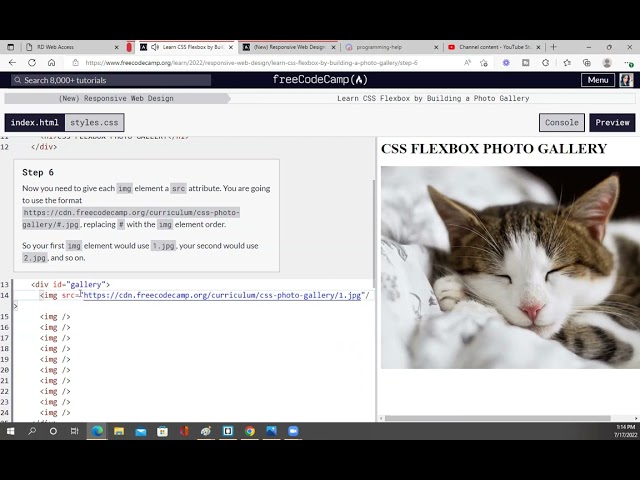Mute the Learn CSS Flexbox tab's speaker icon
640x480 pixels.
point(155,47)
